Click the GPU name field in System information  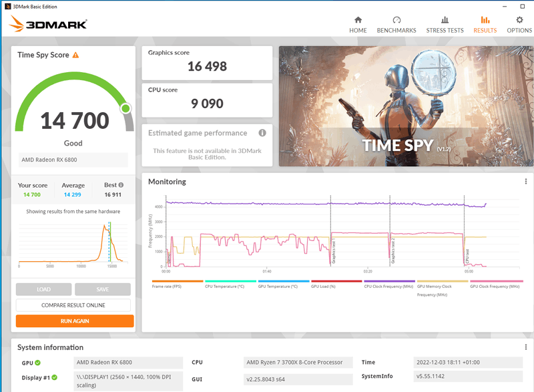tap(128, 363)
